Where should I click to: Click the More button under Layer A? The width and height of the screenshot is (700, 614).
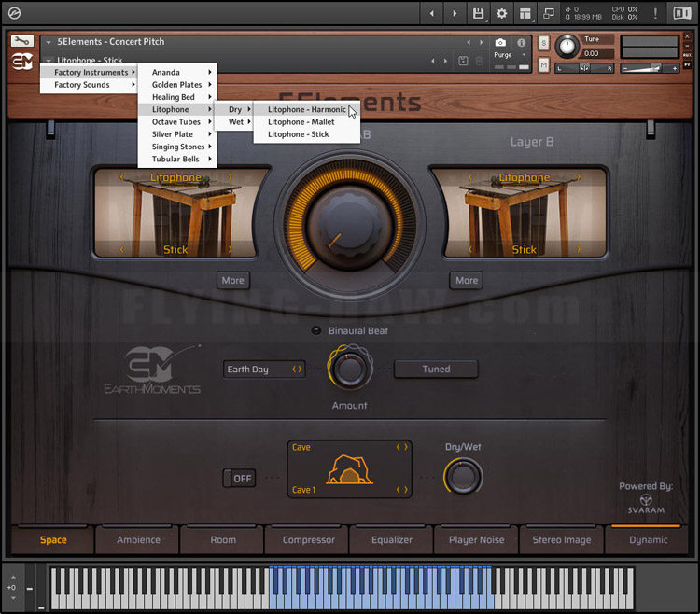pos(232,280)
